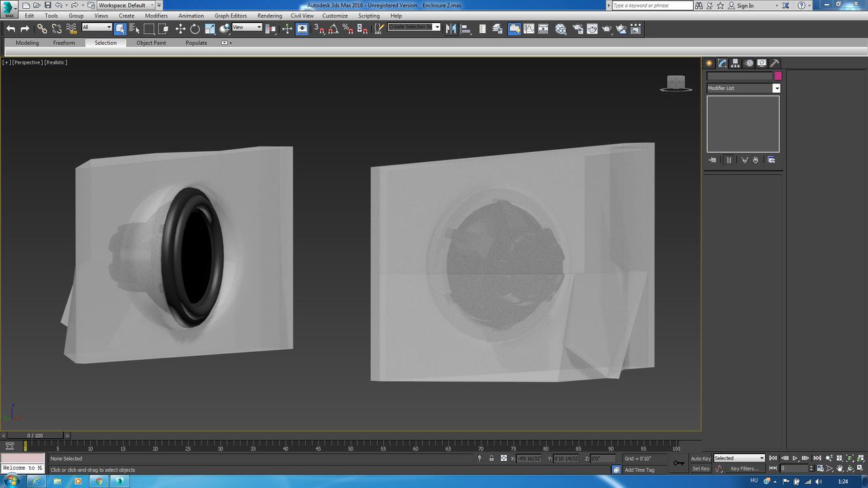Open the Mirror tool

click(451, 28)
